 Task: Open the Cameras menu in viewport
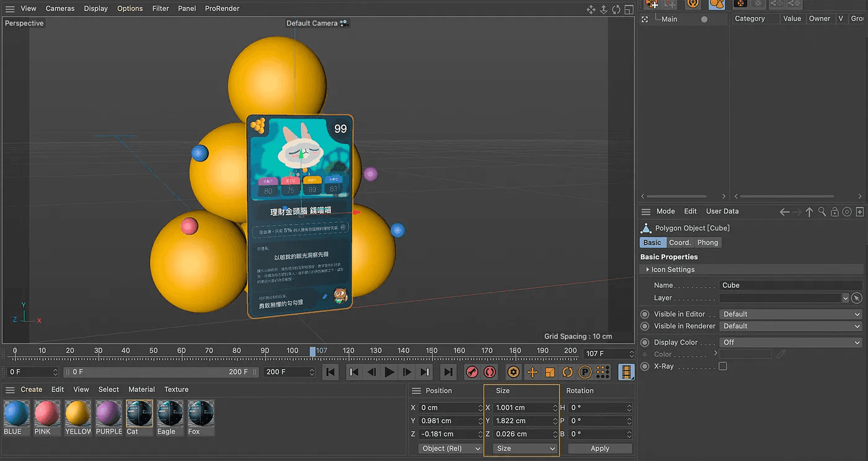tap(60, 9)
